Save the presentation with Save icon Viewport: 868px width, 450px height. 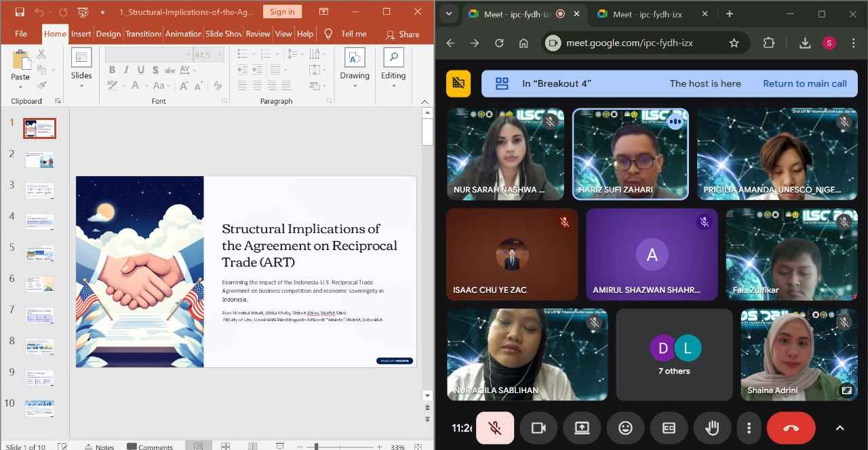20,12
